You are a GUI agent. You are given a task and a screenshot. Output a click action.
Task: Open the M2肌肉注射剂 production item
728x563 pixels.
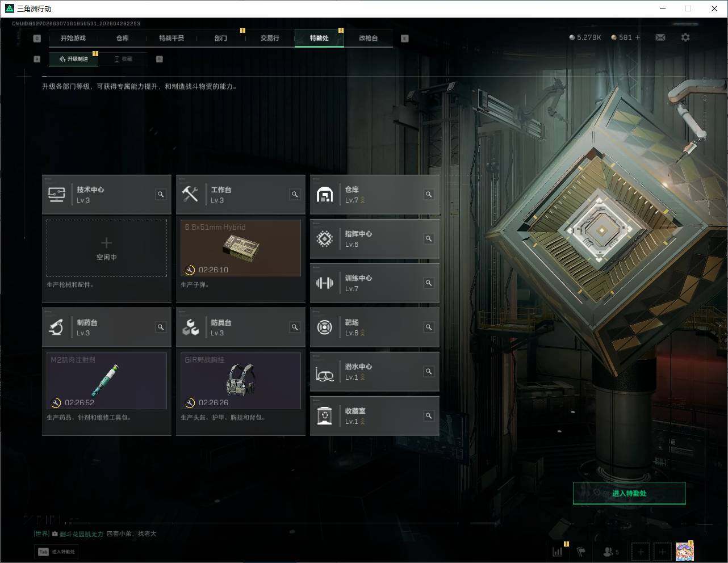pos(107,381)
